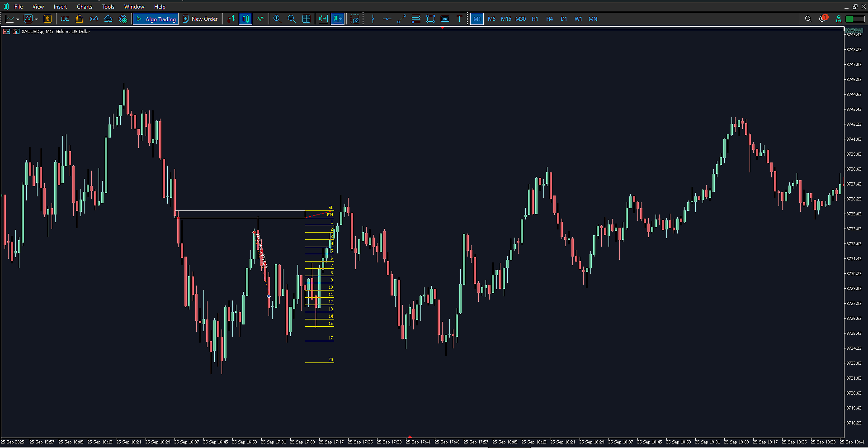Expand the indicators list dropdown arrow

click(37, 19)
